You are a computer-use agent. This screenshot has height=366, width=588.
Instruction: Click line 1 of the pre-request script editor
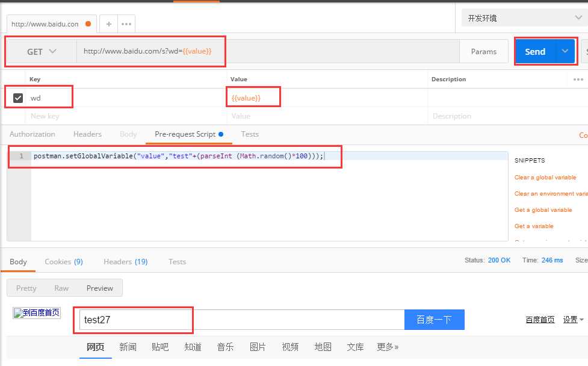click(x=269, y=156)
